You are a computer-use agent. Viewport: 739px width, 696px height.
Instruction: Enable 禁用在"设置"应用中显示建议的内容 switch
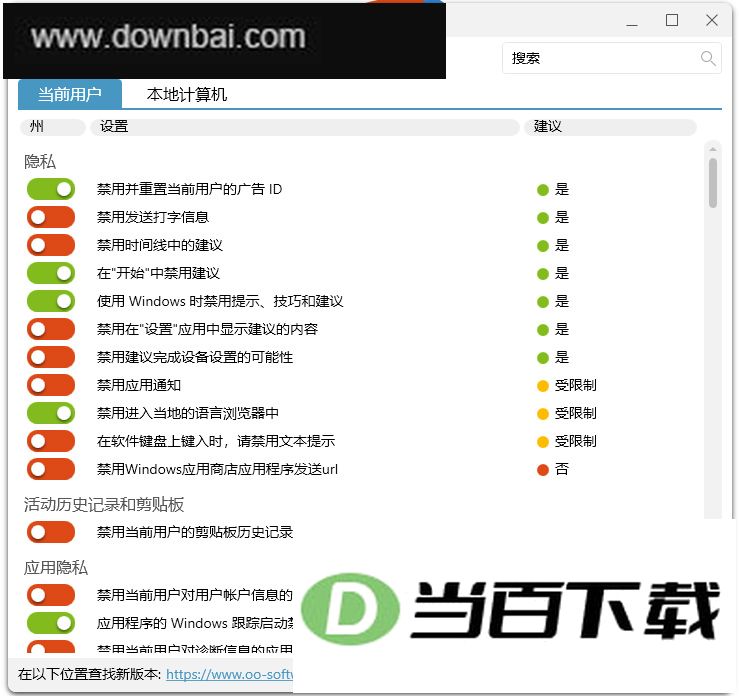(51, 329)
